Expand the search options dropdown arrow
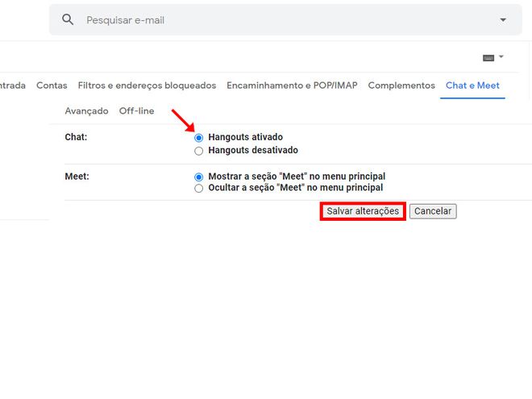 coord(503,20)
